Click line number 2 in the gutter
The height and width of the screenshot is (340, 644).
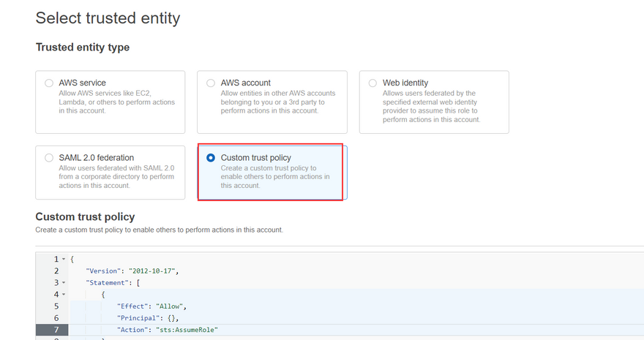[56, 271]
